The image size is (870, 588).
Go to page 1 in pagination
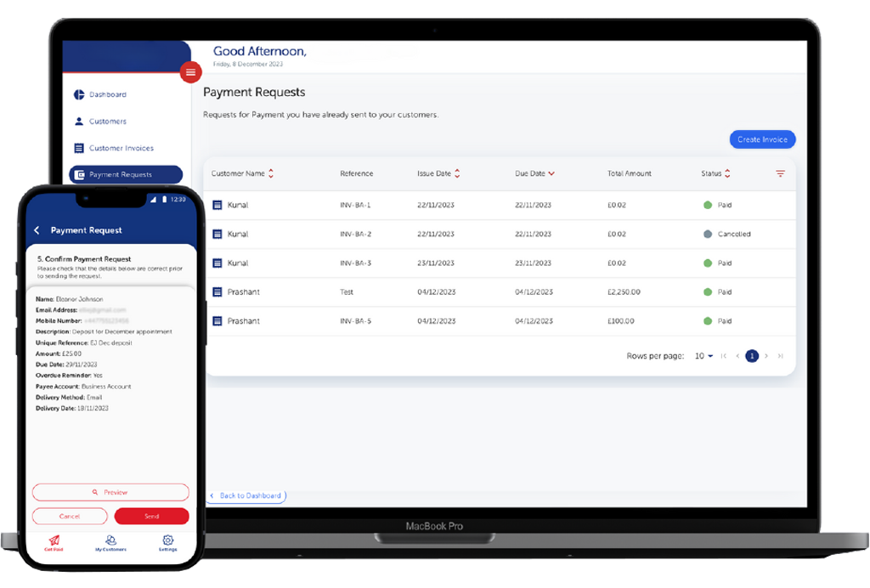coord(751,357)
